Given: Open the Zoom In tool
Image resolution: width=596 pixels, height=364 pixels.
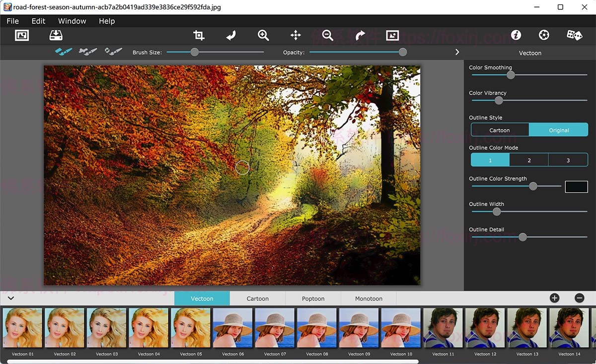Looking at the screenshot, I should pos(263,35).
